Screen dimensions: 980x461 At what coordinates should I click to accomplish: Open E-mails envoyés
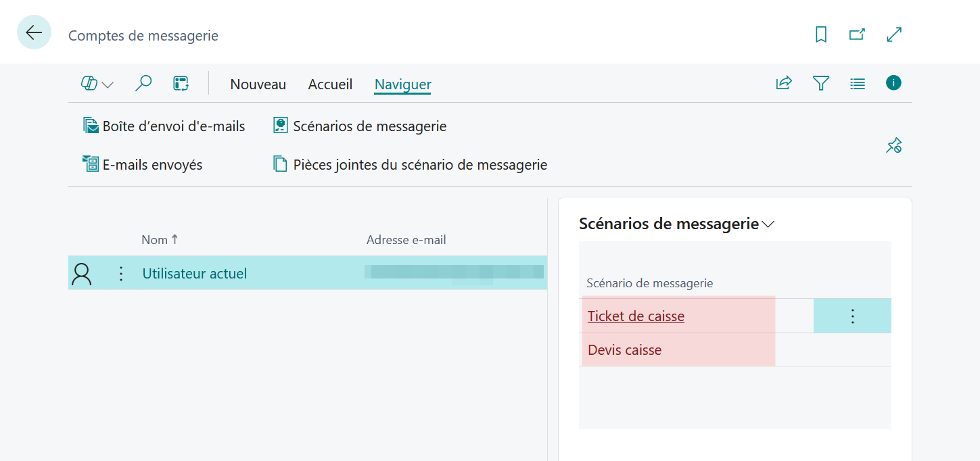point(143,164)
